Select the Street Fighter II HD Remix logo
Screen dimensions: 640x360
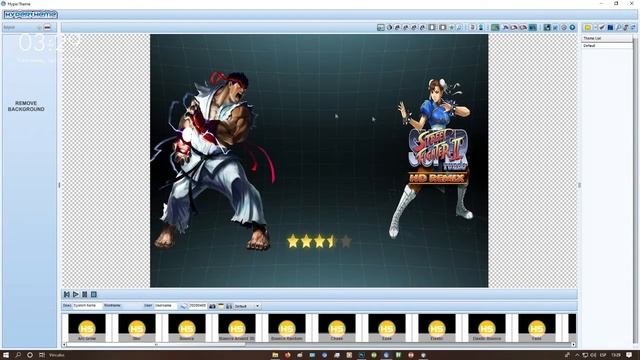(438, 157)
